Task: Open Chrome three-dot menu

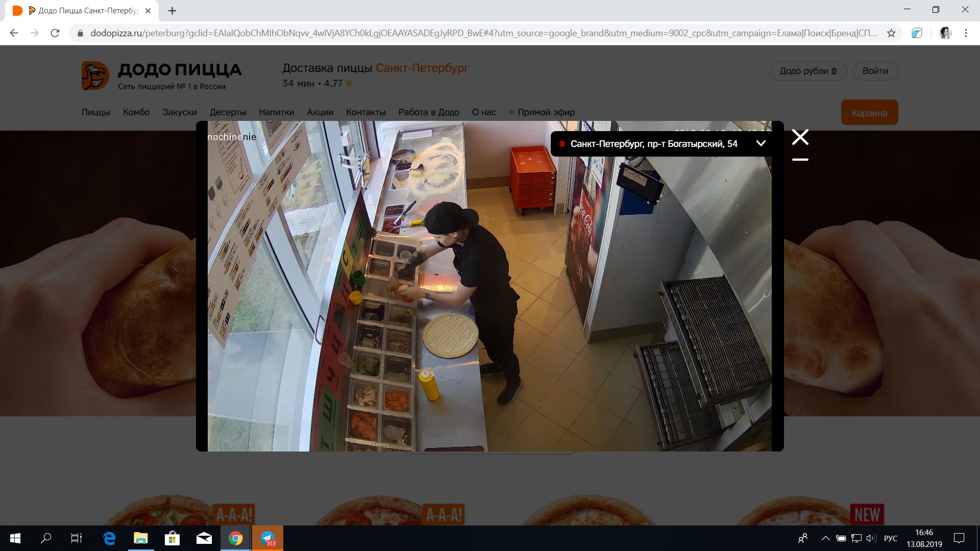Action: tap(966, 33)
